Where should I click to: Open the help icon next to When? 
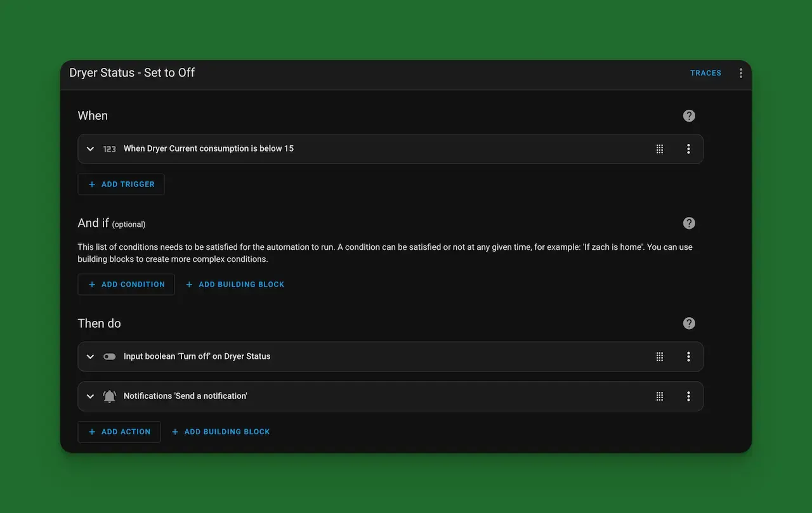(689, 115)
